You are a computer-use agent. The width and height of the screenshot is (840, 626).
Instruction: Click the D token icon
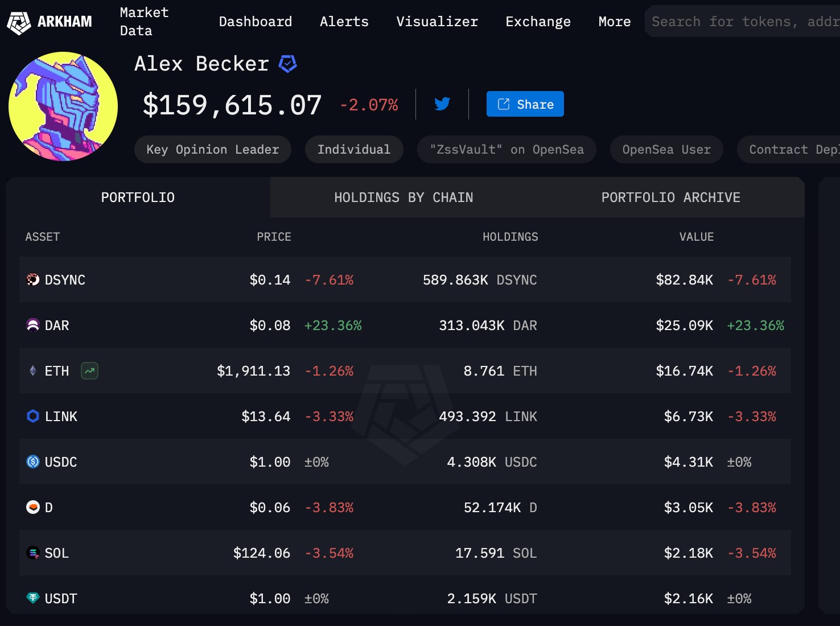31,507
